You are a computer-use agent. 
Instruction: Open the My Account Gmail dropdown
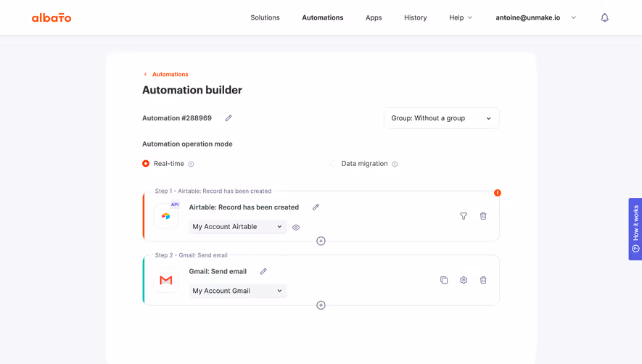click(x=237, y=291)
